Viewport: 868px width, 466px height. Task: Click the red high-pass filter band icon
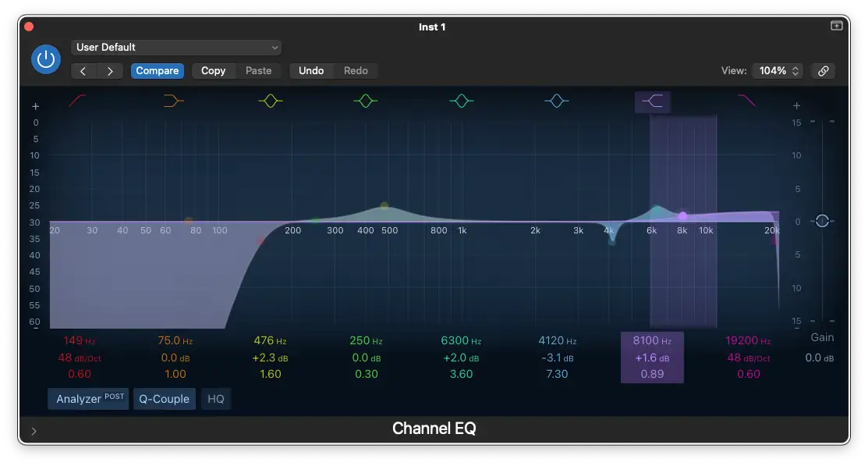tap(78, 101)
